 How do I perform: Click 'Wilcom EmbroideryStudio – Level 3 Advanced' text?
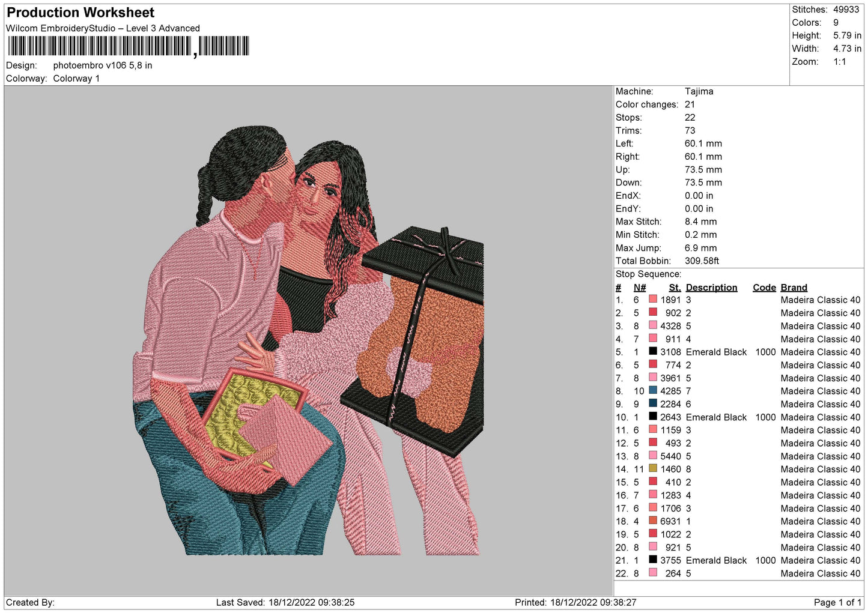click(x=103, y=28)
